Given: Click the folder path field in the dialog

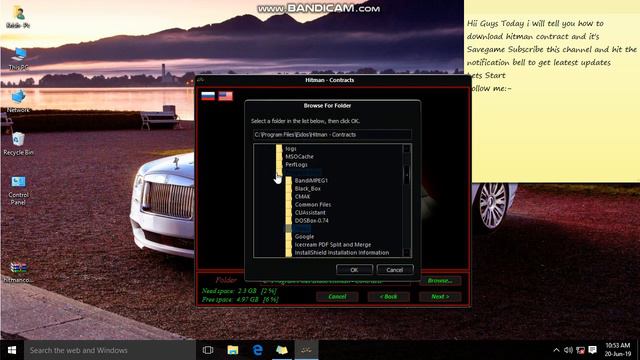Looking at the screenshot, I should click(332, 135).
